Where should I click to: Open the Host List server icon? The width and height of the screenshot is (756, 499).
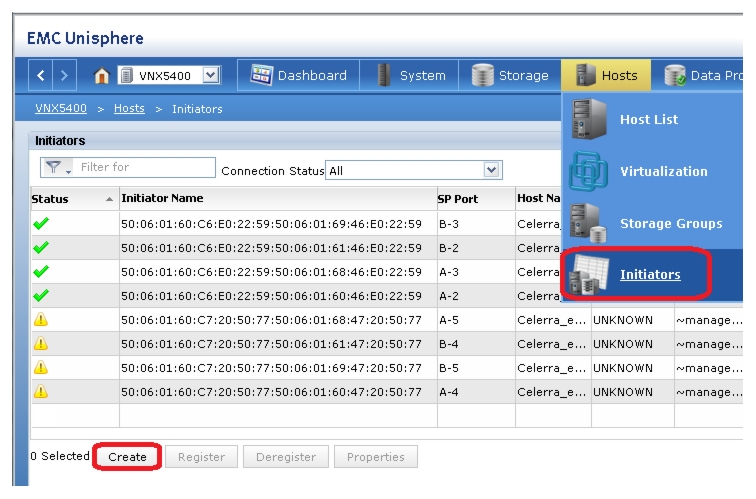(589, 119)
